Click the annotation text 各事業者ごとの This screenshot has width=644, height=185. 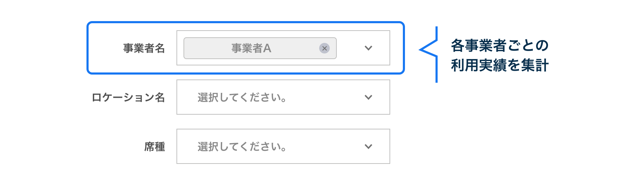[x=499, y=45]
